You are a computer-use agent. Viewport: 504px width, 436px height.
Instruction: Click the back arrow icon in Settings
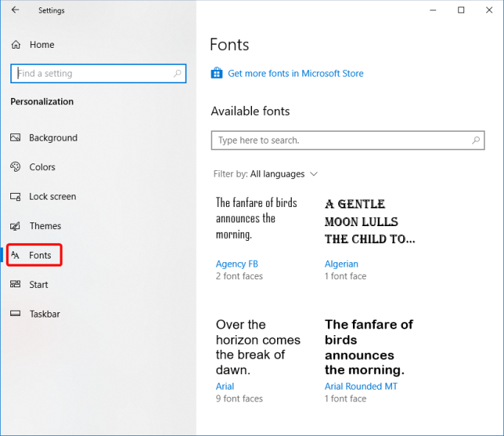(x=15, y=10)
